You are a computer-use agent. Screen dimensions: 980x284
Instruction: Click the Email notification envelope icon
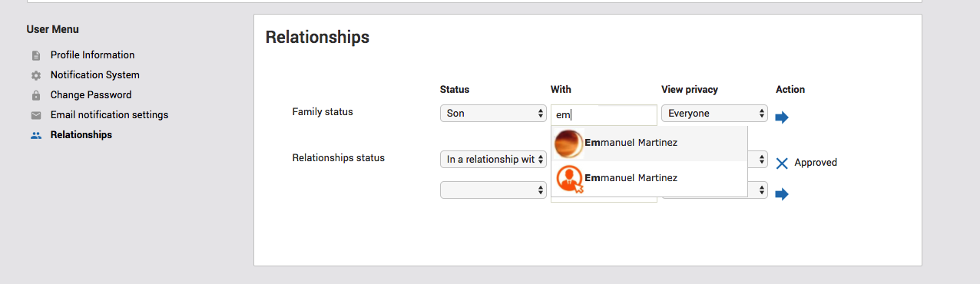pyautogui.click(x=36, y=115)
